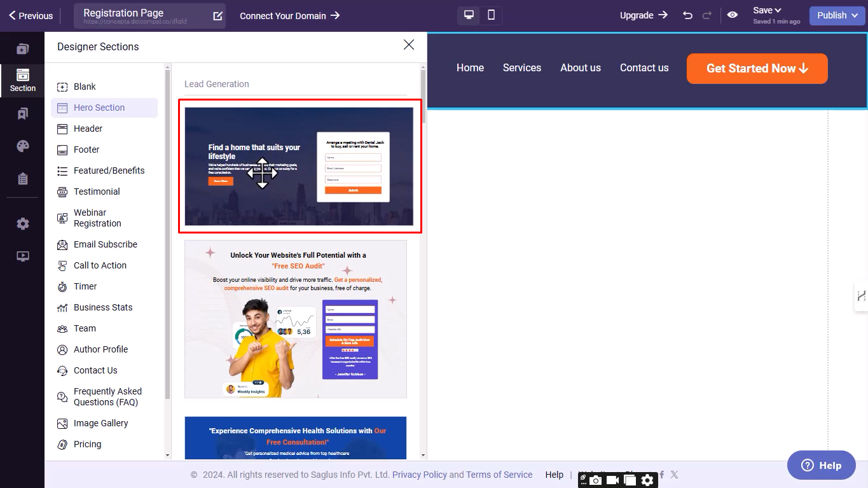Image resolution: width=868 pixels, height=488 pixels.
Task: Open the Privacy Policy link
Action: click(420, 475)
